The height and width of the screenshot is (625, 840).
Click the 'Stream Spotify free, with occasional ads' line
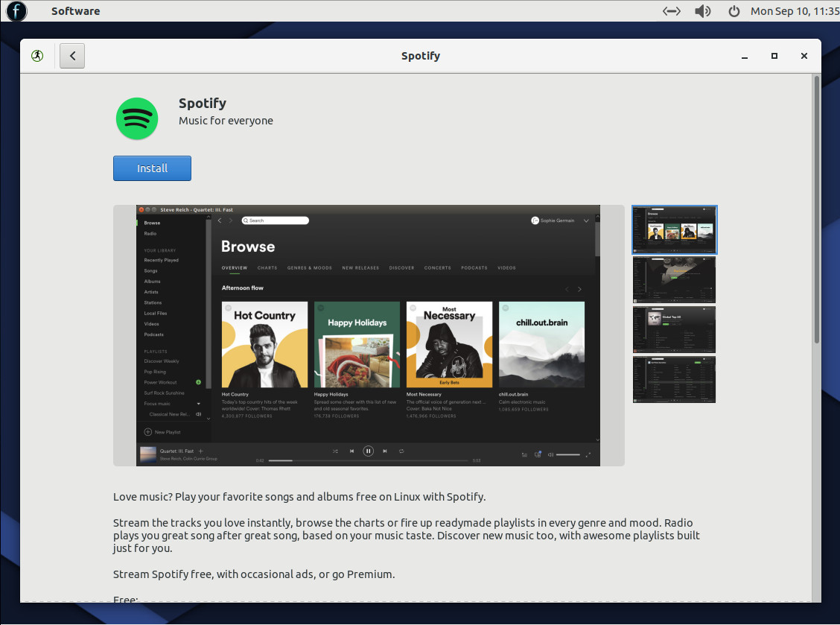point(254,574)
